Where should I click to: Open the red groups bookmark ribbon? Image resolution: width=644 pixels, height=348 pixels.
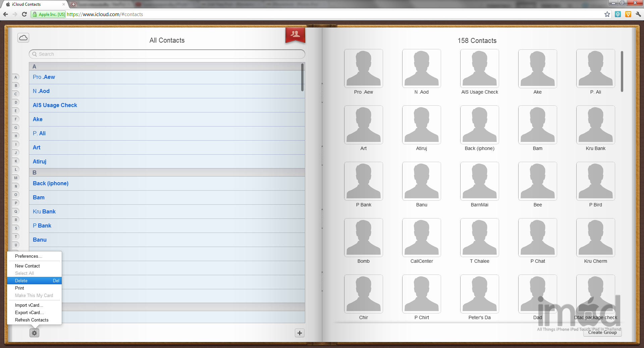(295, 35)
